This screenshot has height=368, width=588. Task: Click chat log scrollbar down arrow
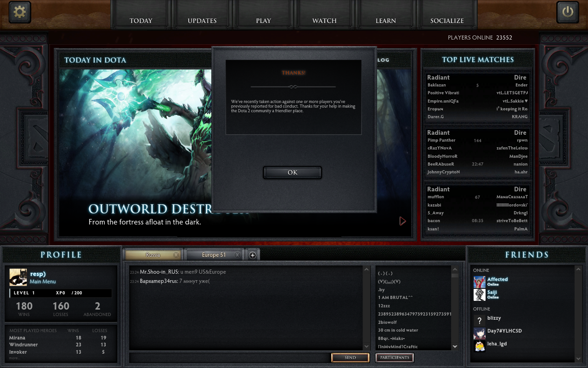[366, 346]
